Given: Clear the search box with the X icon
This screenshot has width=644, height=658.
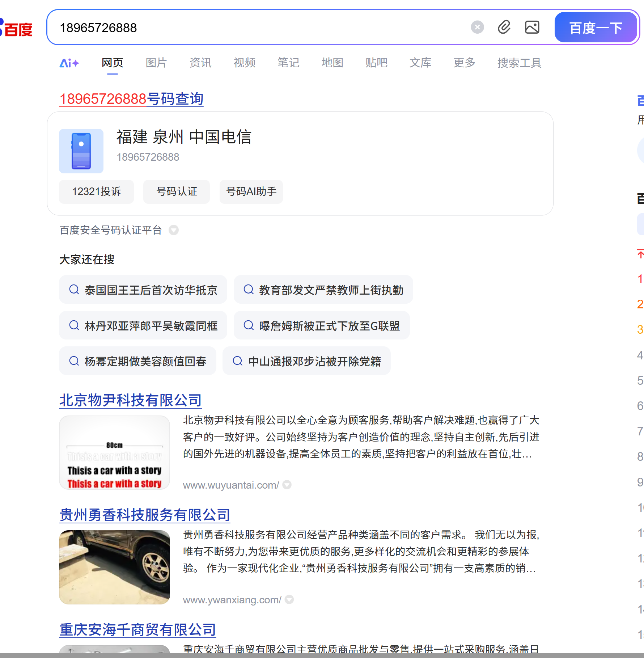Looking at the screenshot, I should tap(477, 27).
